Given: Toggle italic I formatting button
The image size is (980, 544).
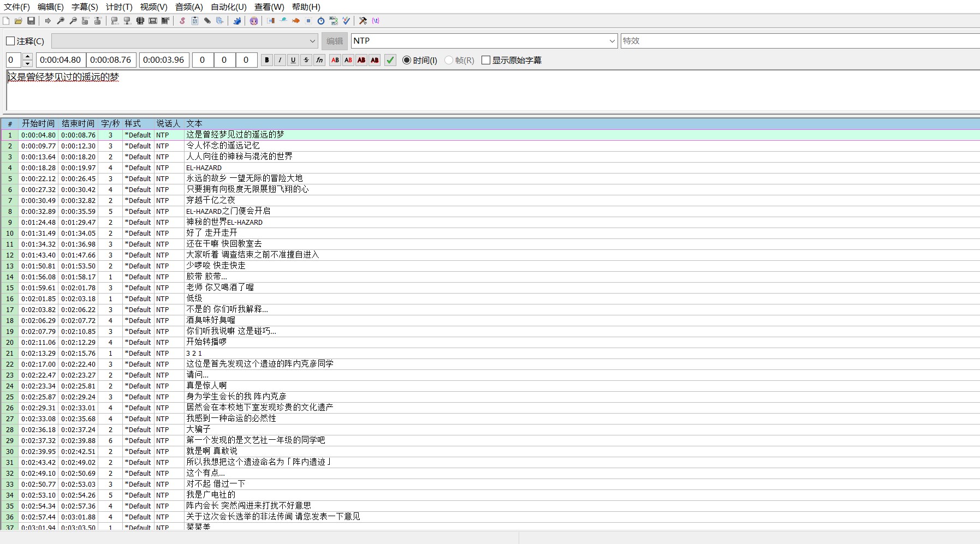Looking at the screenshot, I should pos(280,60).
